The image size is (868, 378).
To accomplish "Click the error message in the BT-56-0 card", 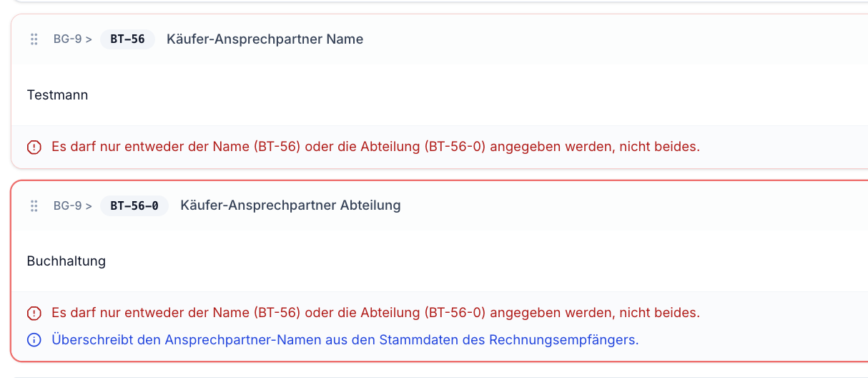I will [x=375, y=314].
